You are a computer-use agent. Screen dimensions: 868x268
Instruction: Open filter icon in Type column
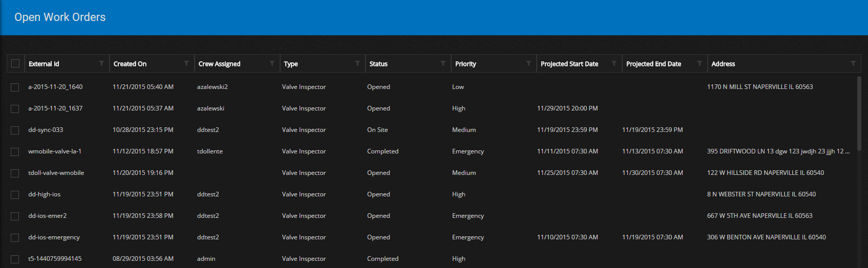click(357, 63)
